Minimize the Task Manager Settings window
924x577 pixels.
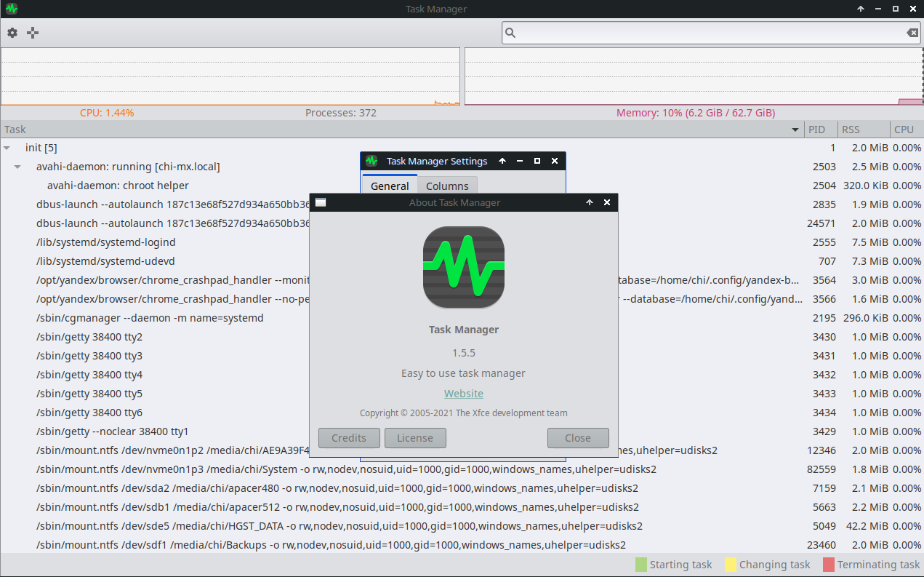520,161
